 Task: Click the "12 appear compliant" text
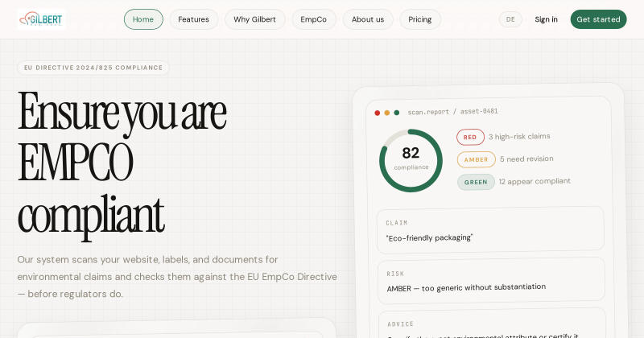[x=535, y=181]
